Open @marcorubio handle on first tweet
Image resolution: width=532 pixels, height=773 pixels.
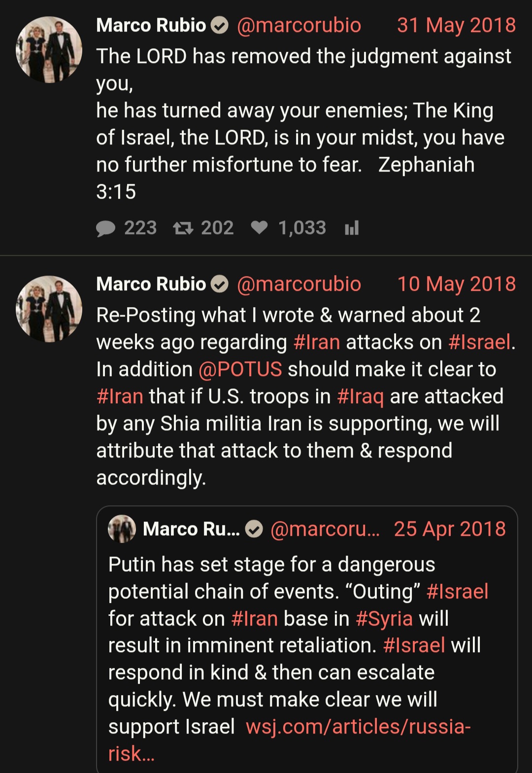(x=299, y=25)
